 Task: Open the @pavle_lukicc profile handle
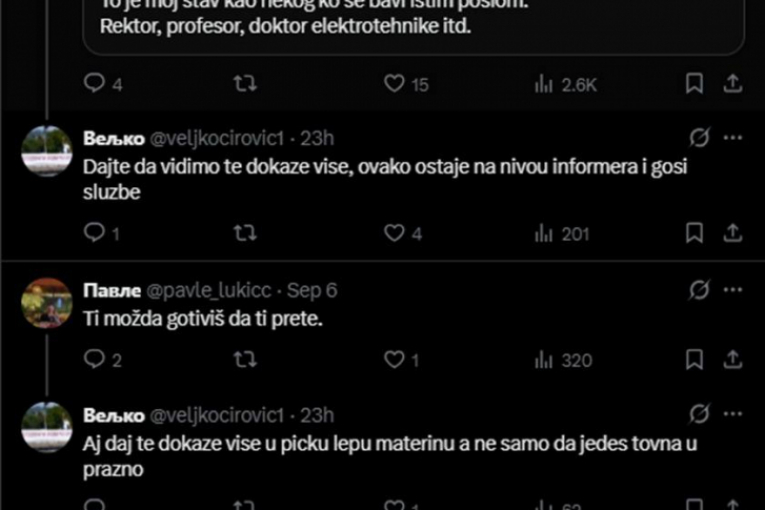pyautogui.click(x=209, y=290)
